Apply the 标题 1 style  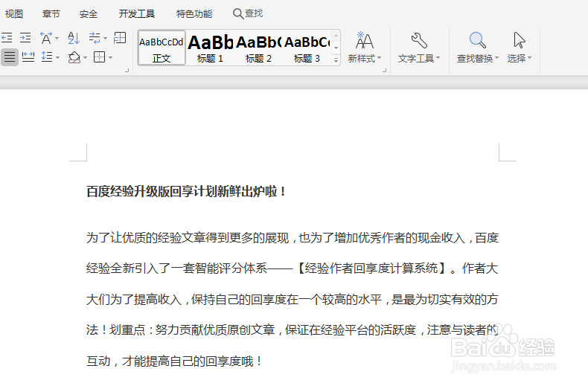pyautogui.click(x=211, y=48)
